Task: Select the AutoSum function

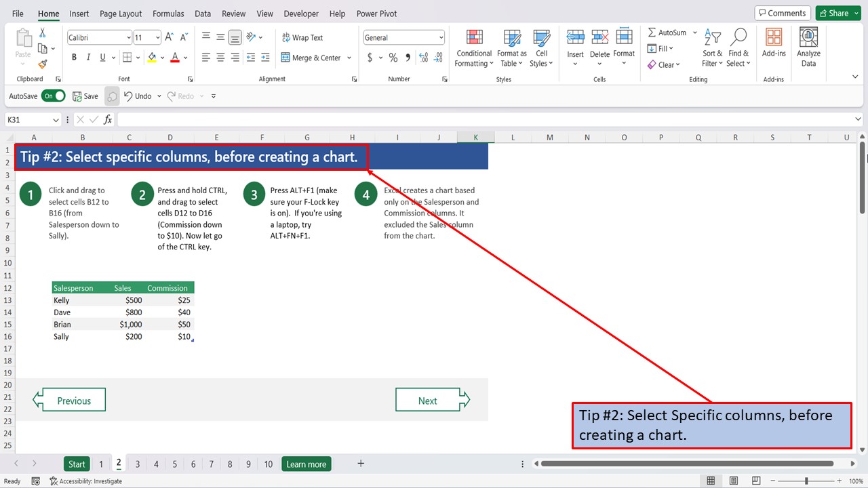Action: click(x=668, y=32)
